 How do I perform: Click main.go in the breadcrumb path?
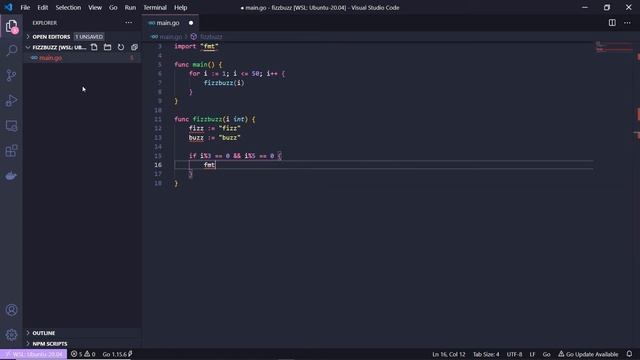click(171, 37)
